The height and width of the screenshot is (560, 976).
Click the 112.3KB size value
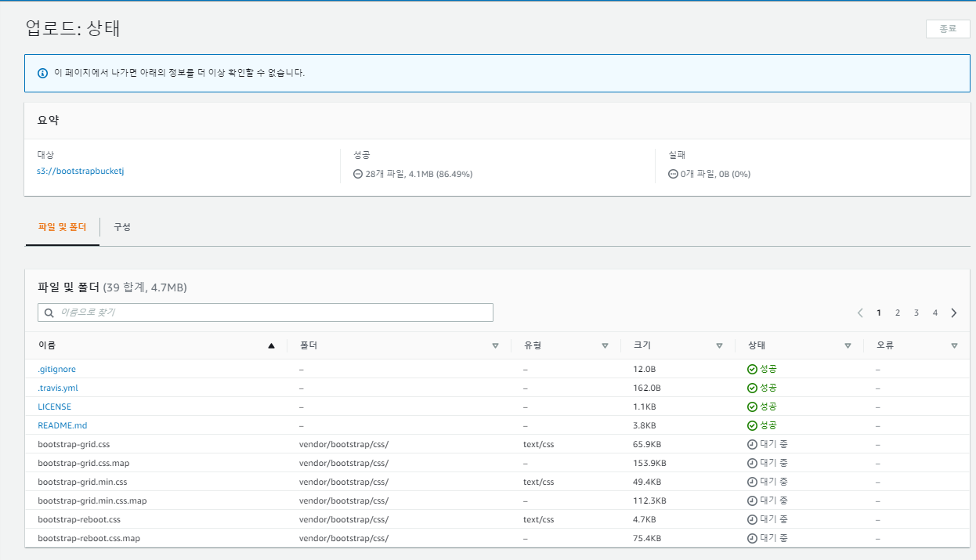649,500
